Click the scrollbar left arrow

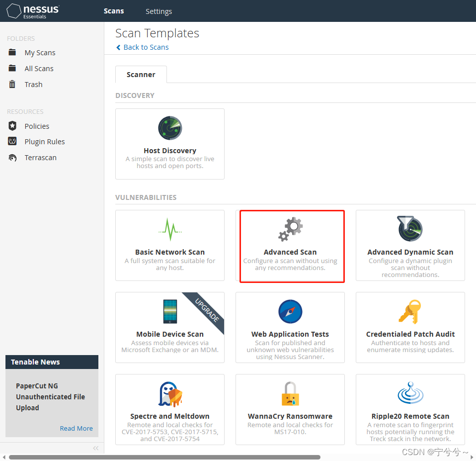click(x=4, y=458)
